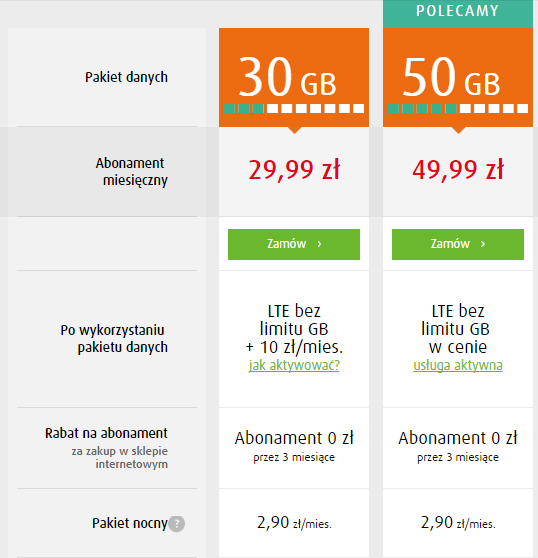Click 'Abonament 0 zł' under the 50 GB plan
Viewport: 538px width, 558px height.
pos(458,438)
